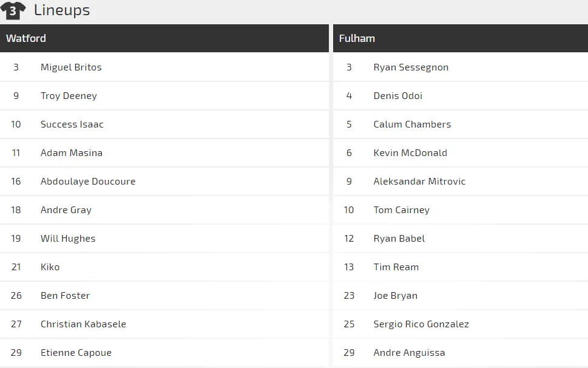588x368 pixels.
Task: Open Ryan Sessegnon player link
Action: (411, 67)
